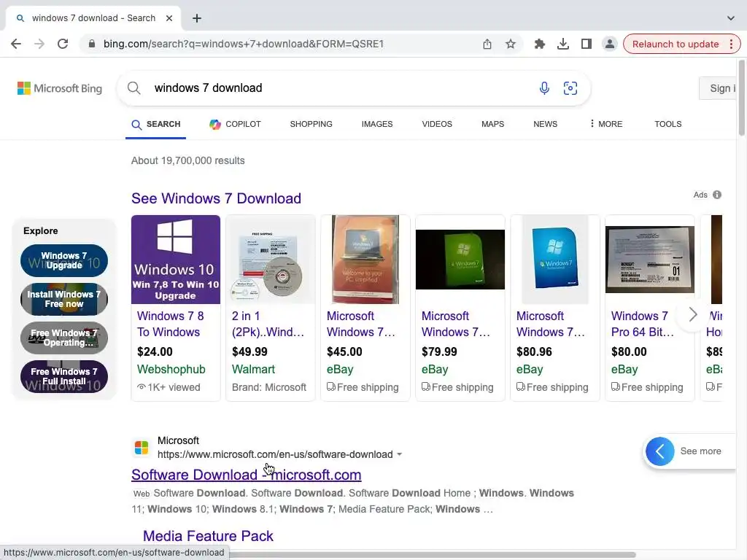Select Windows 7 Upgrade explore chip
Screen dimensions: 747x560
tap(64, 260)
